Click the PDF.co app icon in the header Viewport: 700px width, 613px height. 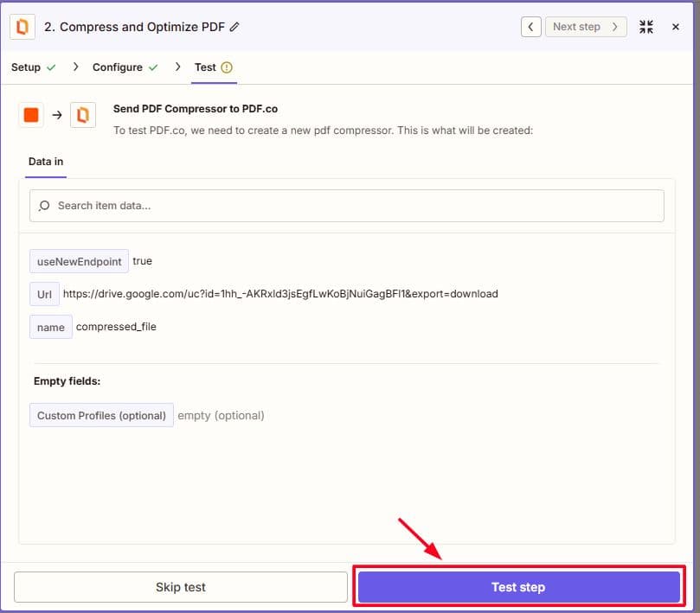(22, 27)
